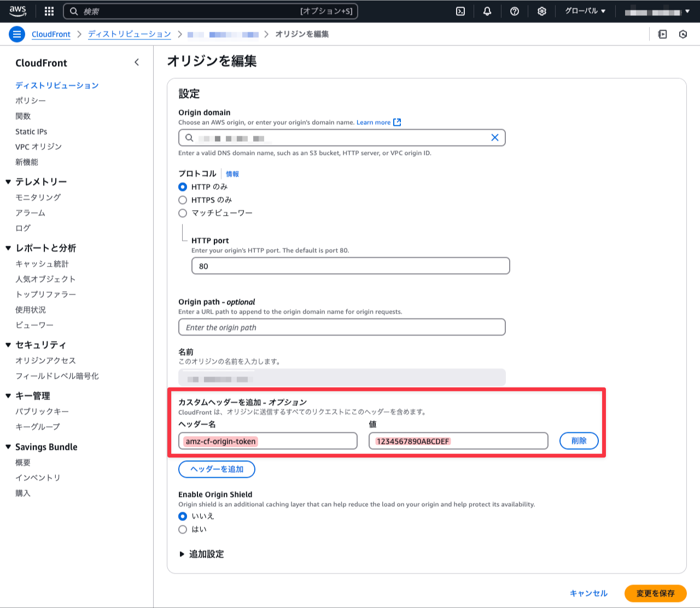
Task: Open キーグループ in the sidebar
Action: pyautogui.click(x=38, y=427)
